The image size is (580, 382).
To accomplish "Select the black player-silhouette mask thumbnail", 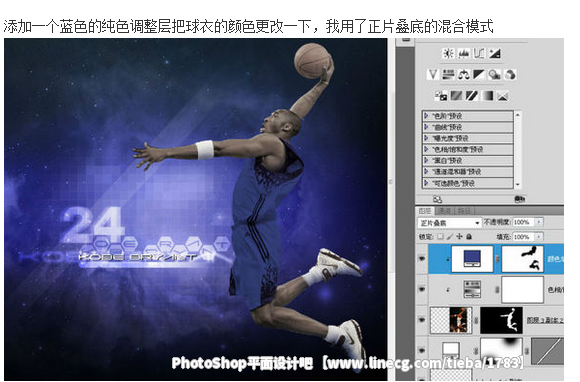I will 501,320.
